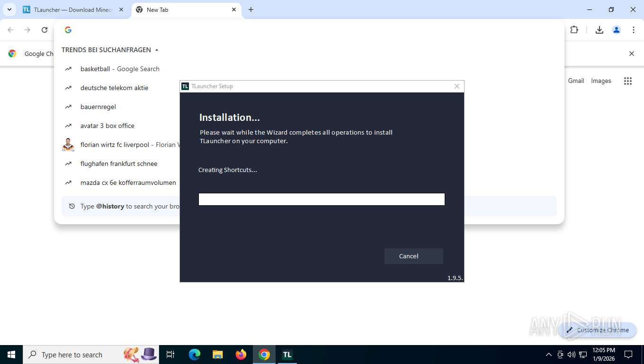Click the address bar omnibox
644x364 pixels.
[309, 30]
